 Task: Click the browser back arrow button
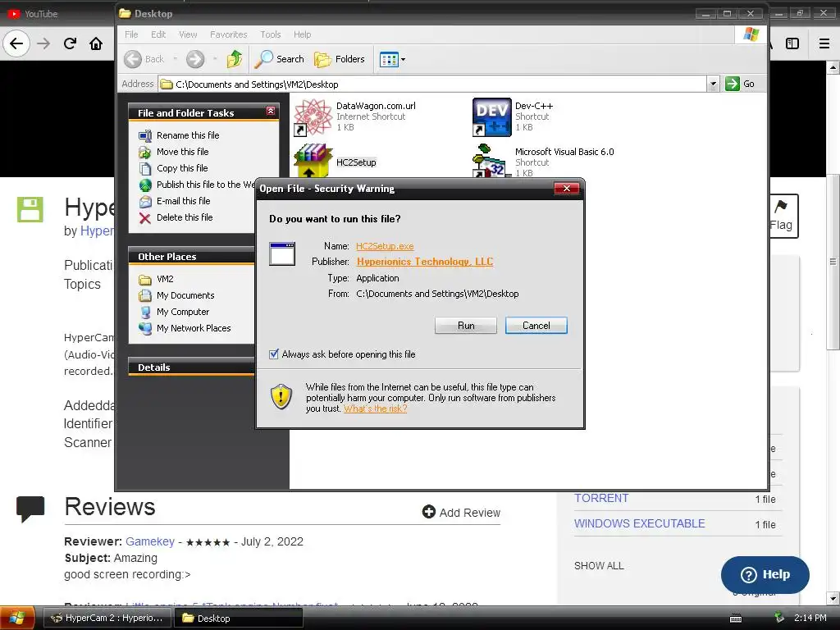coord(16,43)
